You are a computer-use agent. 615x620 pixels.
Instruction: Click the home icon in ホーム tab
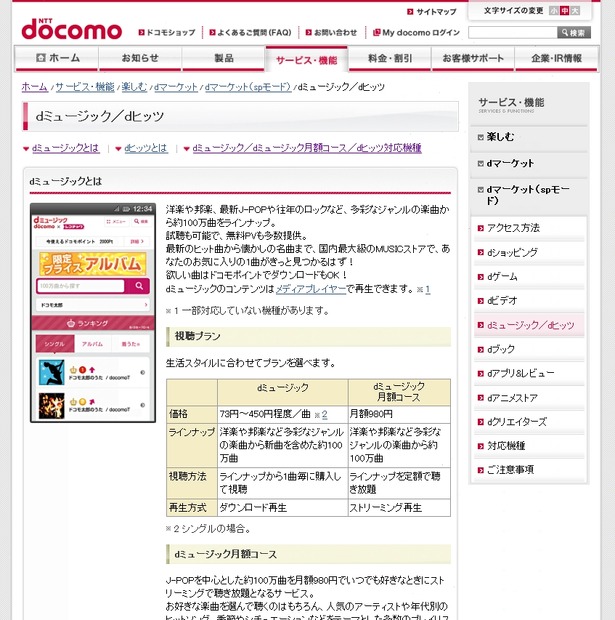click(40, 58)
